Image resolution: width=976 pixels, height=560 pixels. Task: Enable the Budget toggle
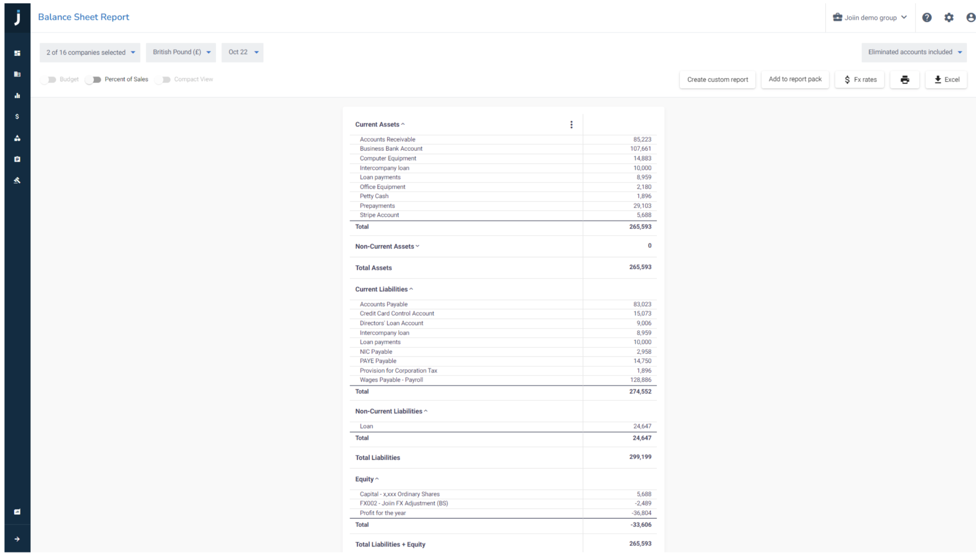[48, 79]
